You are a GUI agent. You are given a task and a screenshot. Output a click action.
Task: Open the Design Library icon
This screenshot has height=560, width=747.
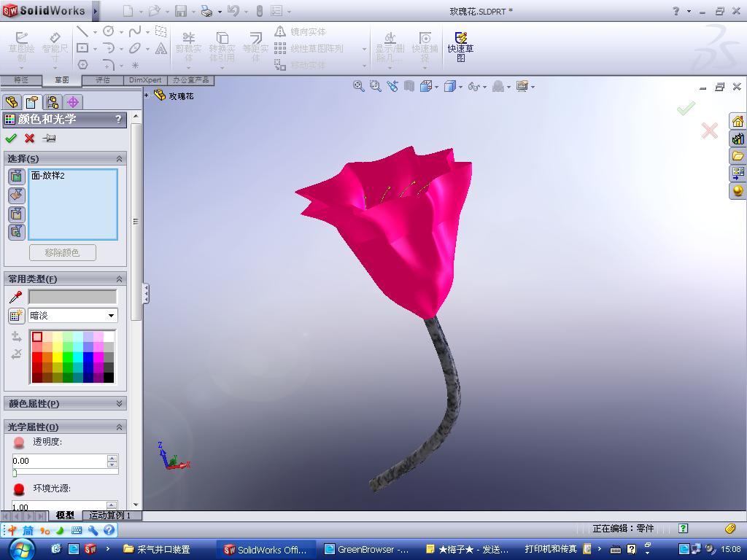coord(738,139)
